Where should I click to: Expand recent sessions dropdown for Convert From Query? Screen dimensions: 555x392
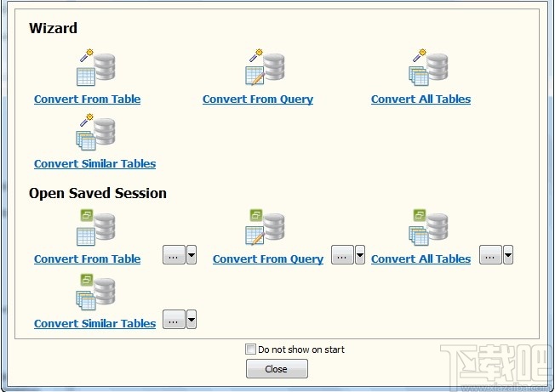[x=360, y=255]
